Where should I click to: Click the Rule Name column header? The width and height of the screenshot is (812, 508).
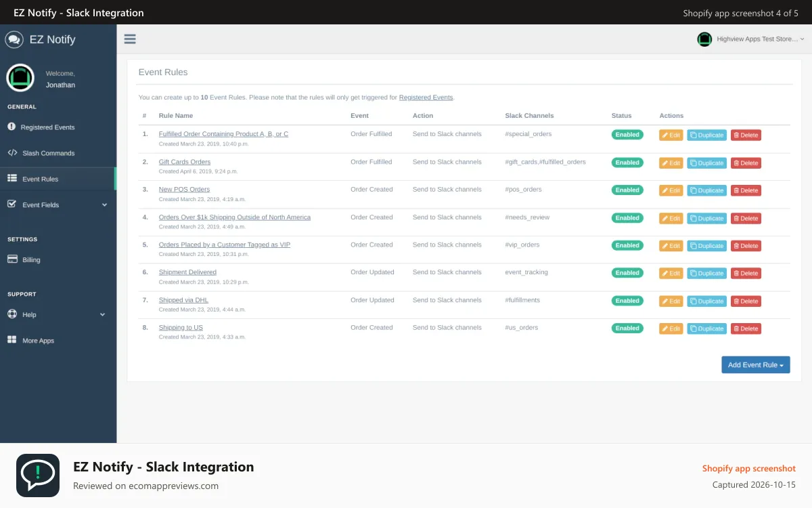point(176,116)
